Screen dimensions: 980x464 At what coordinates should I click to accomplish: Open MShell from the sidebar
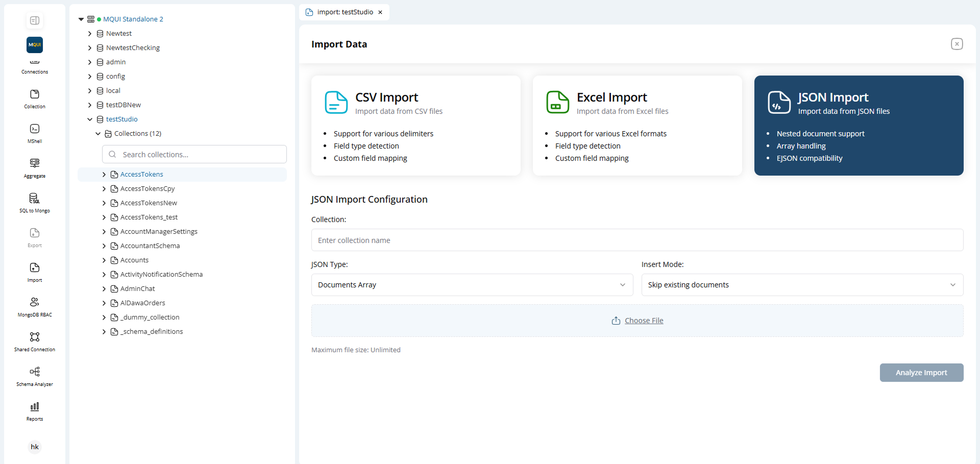tap(34, 133)
